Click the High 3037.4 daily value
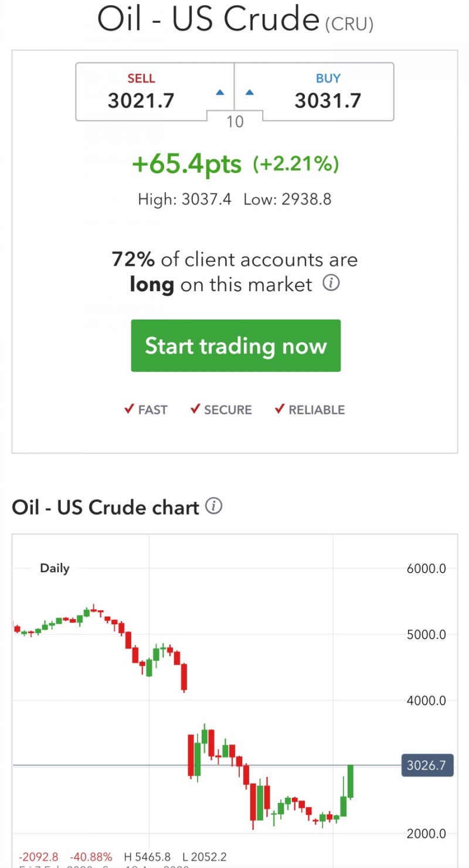The image size is (469, 868). pyautogui.click(x=184, y=199)
